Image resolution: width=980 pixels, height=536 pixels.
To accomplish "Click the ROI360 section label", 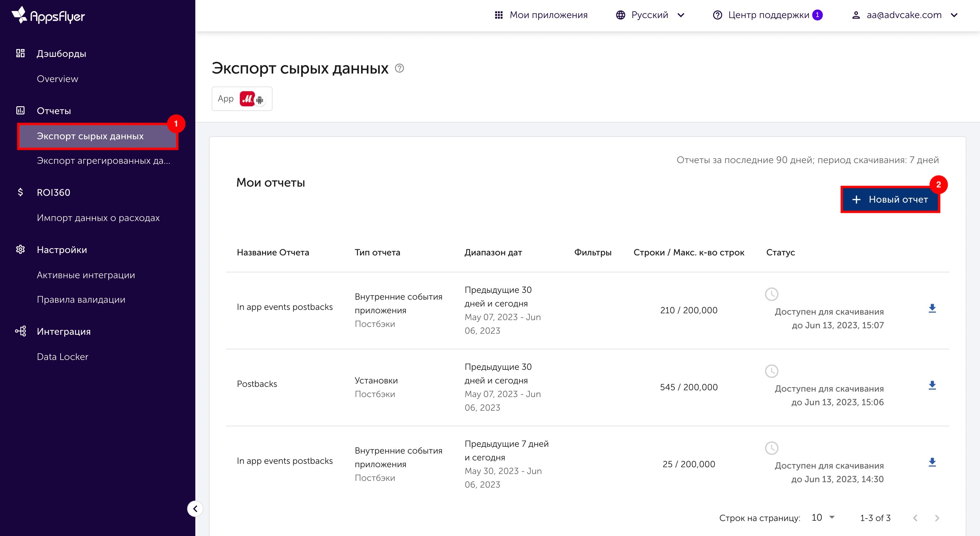I will (54, 192).
